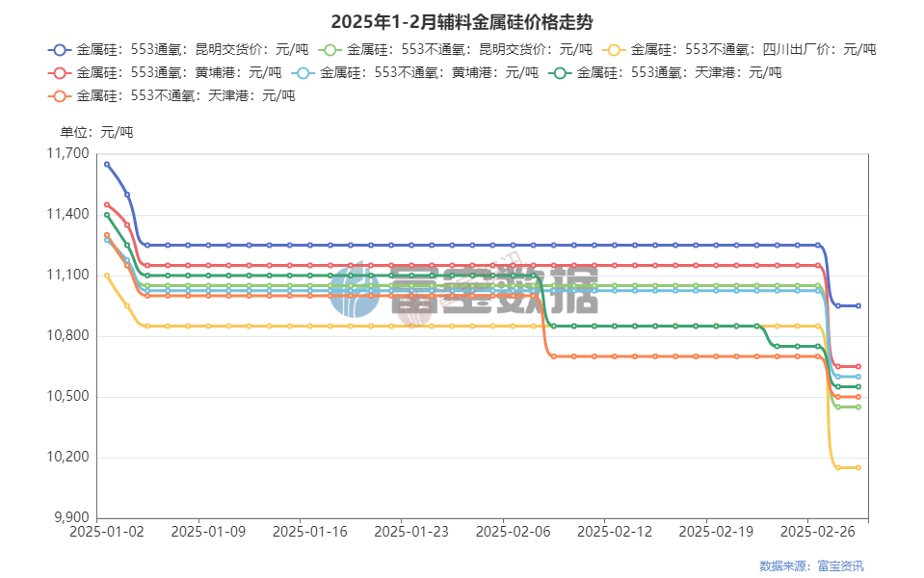
Task: Click x-axis date 2025-02-26
Action: tap(818, 532)
